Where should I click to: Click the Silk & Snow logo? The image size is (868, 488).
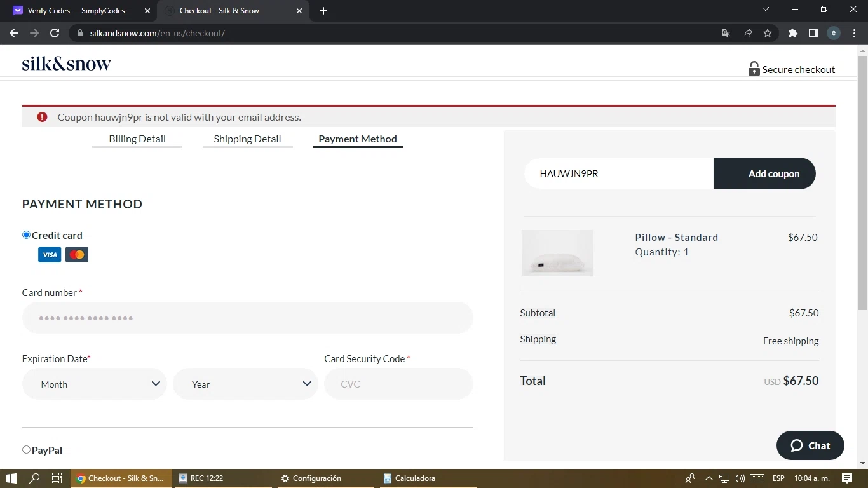coord(67,63)
